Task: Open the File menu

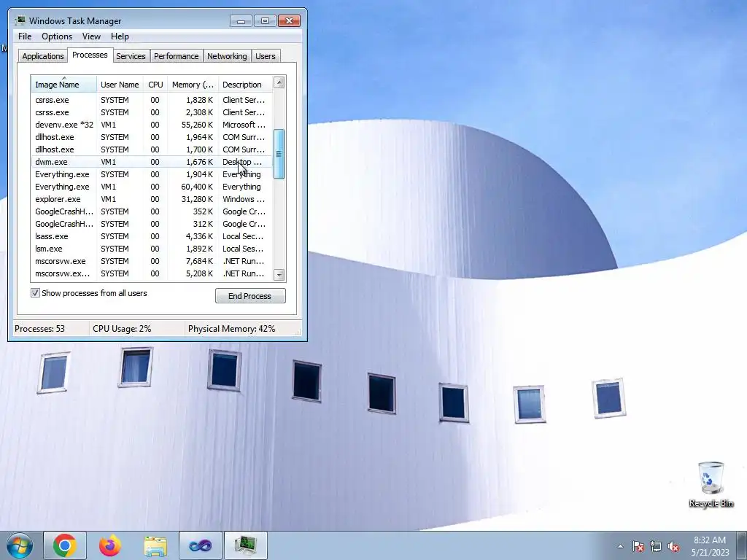Action: [25, 36]
